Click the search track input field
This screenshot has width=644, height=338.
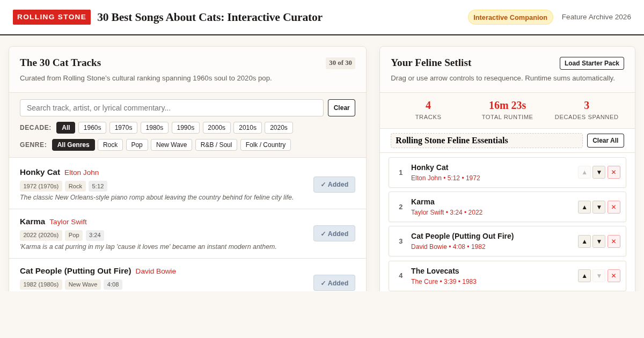172,108
